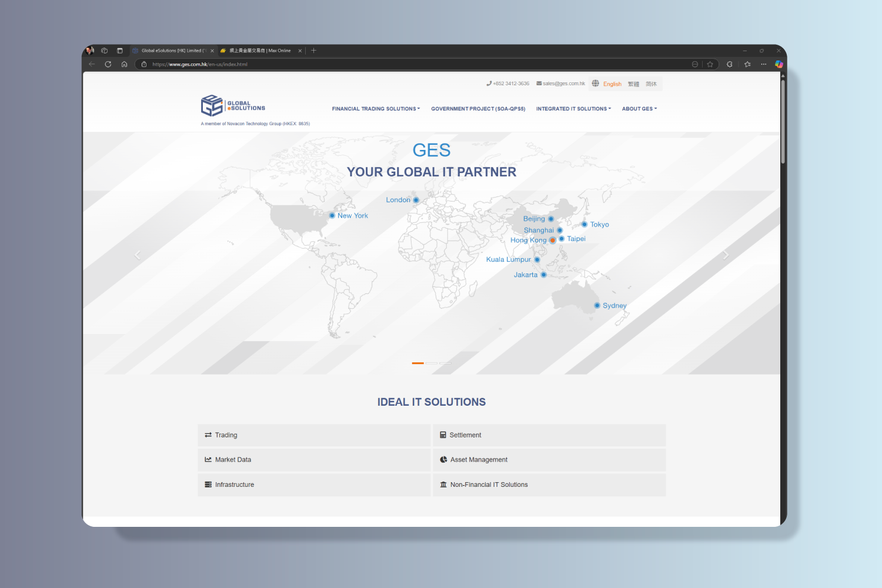This screenshot has width=882, height=588.
Task: Open Government Project (SOA-QPS5) menu item
Action: [478, 109]
